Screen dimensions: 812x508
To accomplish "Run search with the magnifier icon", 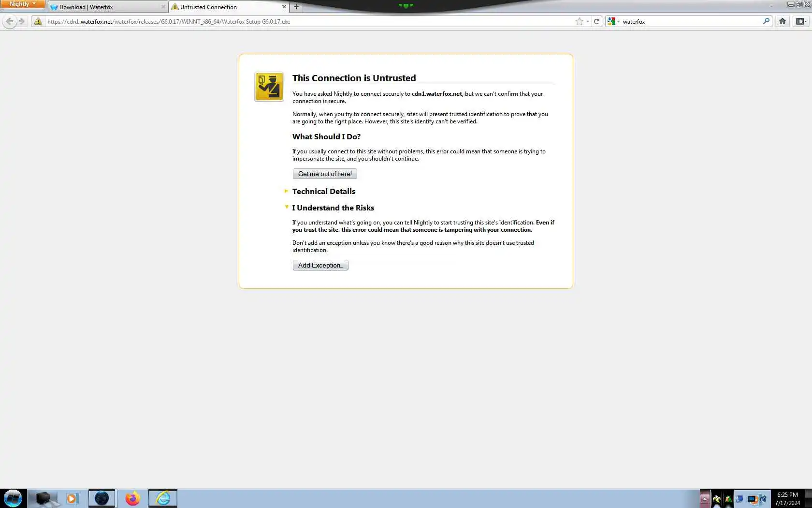I will [x=766, y=21].
